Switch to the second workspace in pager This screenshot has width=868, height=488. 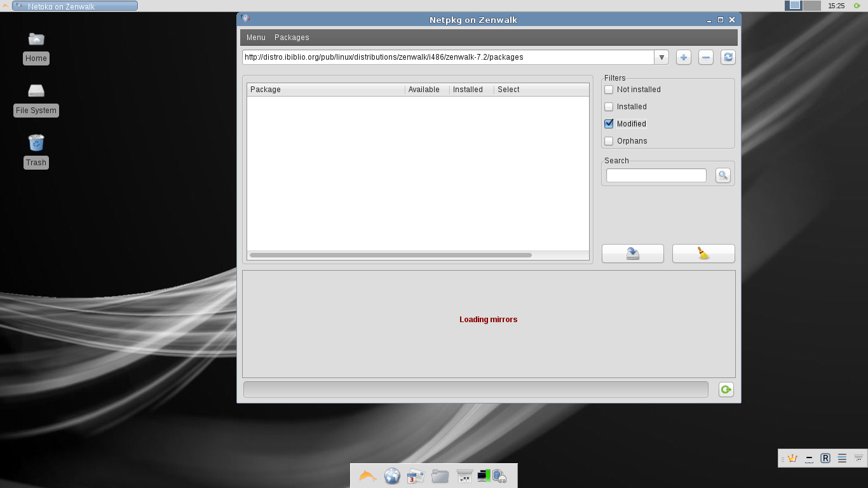pos(812,6)
